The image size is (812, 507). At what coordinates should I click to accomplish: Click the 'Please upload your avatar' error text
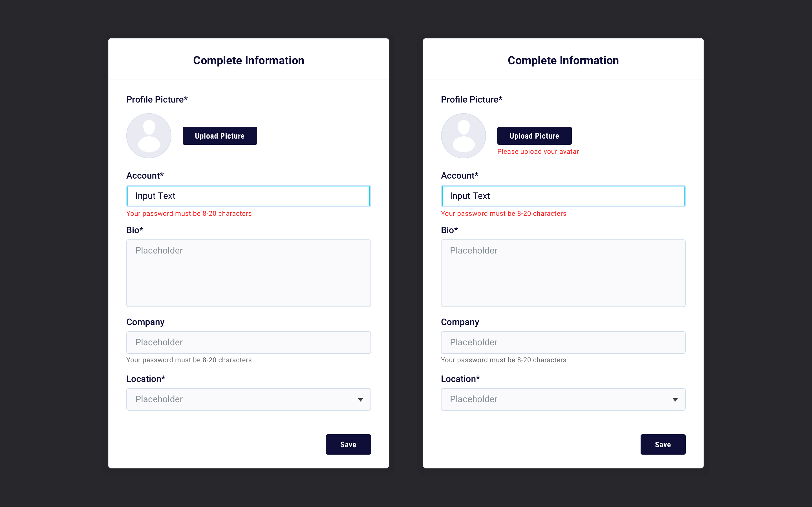538,152
